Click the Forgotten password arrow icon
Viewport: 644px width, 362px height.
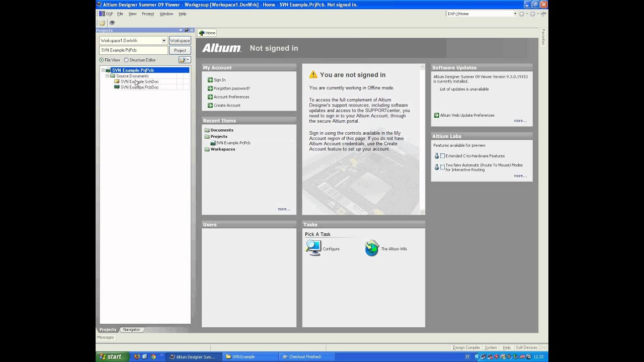[210, 88]
